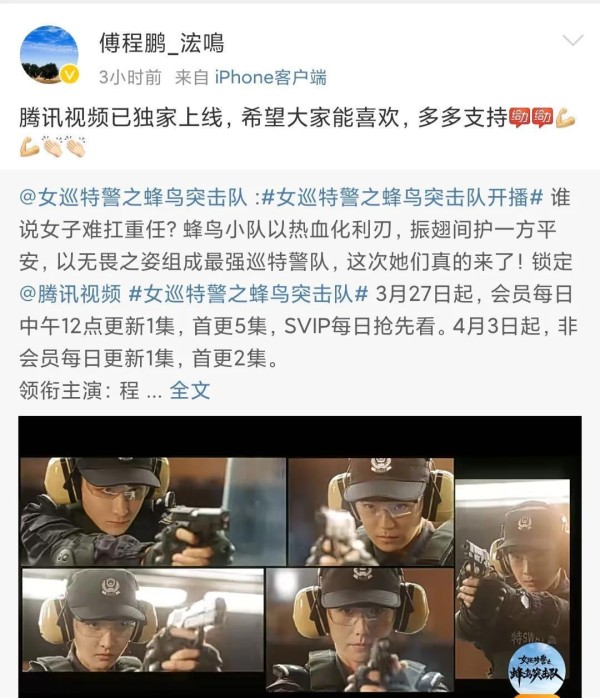Open hashtag #女巡特警之蜂鸟突击队开播#

(x=402, y=198)
